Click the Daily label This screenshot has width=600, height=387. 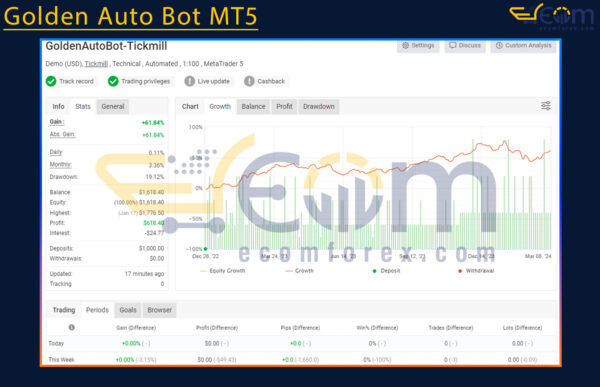(x=56, y=152)
